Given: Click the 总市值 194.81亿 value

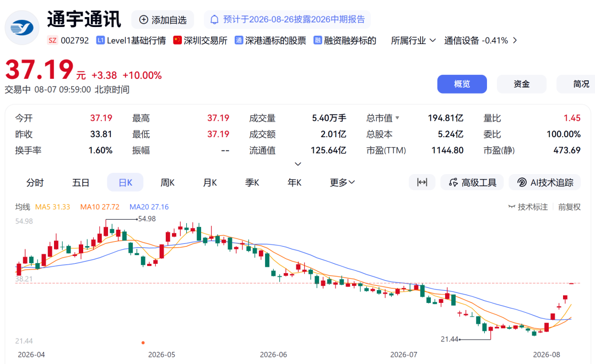Looking at the screenshot, I should [446, 118].
